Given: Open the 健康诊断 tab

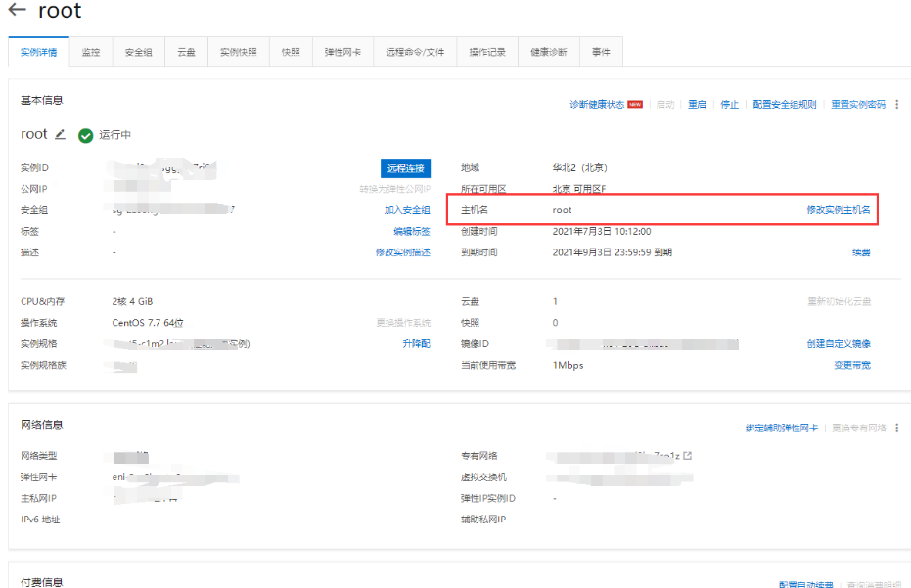Looking at the screenshot, I should point(548,52).
